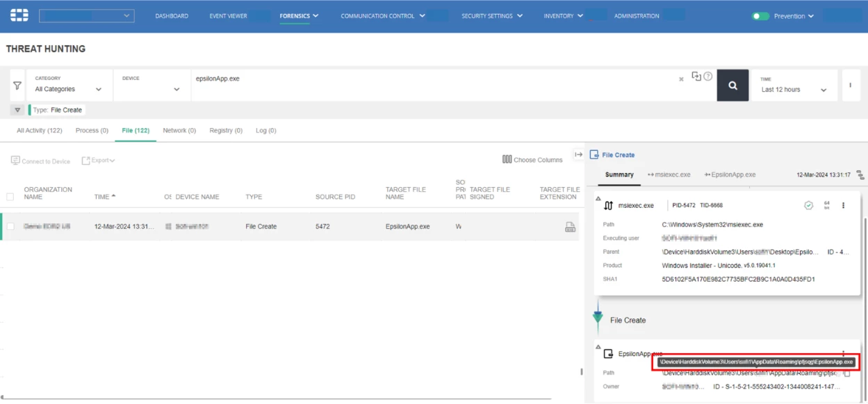Open the Forensics menu
The height and width of the screenshot is (404, 868).
pos(299,16)
